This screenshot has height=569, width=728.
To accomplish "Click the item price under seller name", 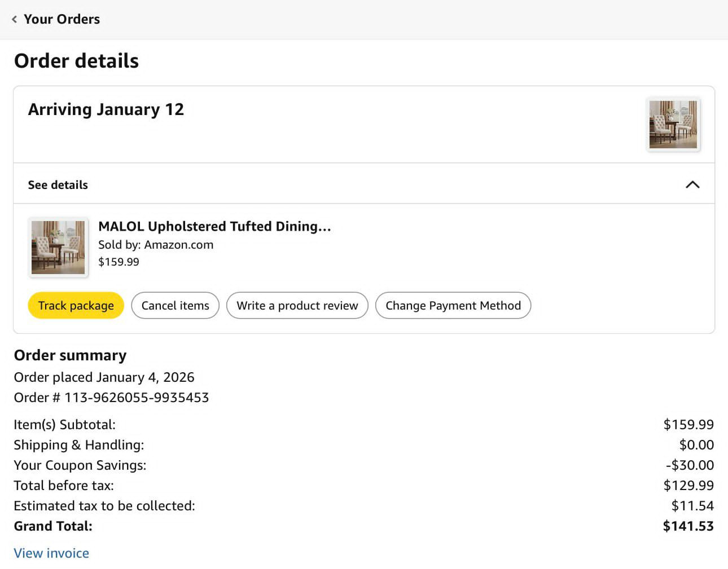I will 119,262.
